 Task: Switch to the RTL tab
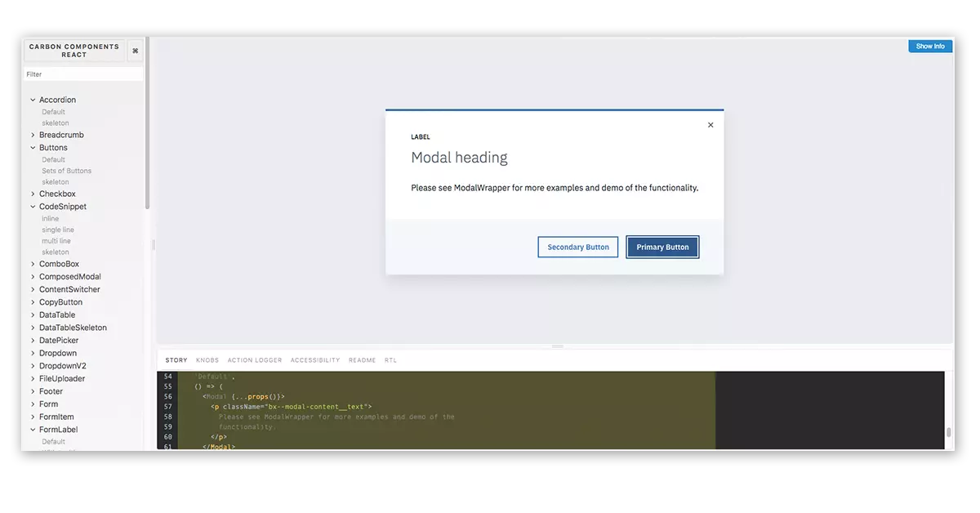click(390, 360)
